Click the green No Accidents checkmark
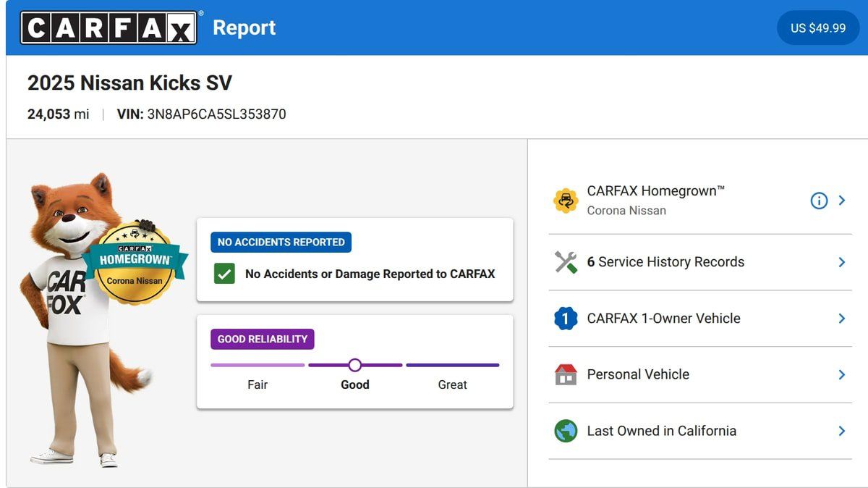The height and width of the screenshot is (488, 868). point(224,274)
